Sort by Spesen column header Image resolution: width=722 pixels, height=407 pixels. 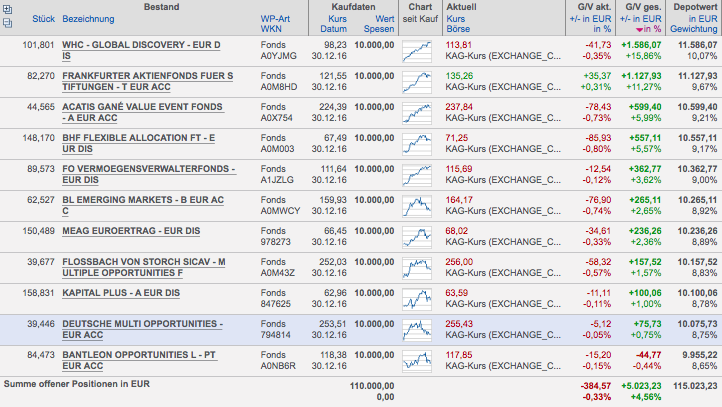point(378,29)
